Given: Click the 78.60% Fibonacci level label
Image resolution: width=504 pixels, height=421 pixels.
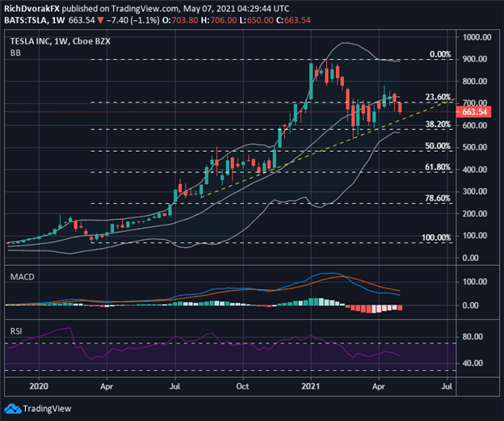Looking at the screenshot, I should (438, 198).
